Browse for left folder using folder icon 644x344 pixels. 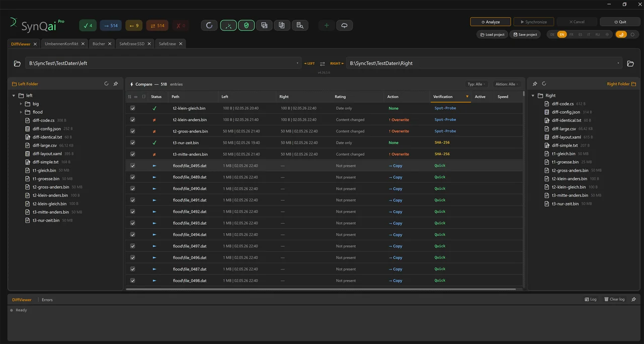tap(17, 63)
